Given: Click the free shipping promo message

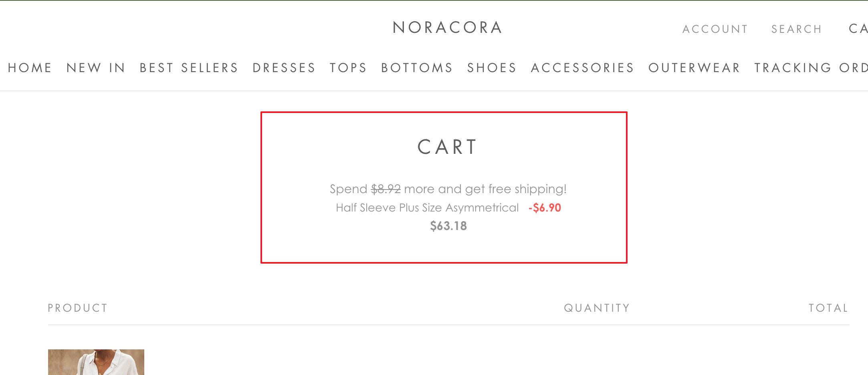Looking at the screenshot, I should [x=448, y=189].
